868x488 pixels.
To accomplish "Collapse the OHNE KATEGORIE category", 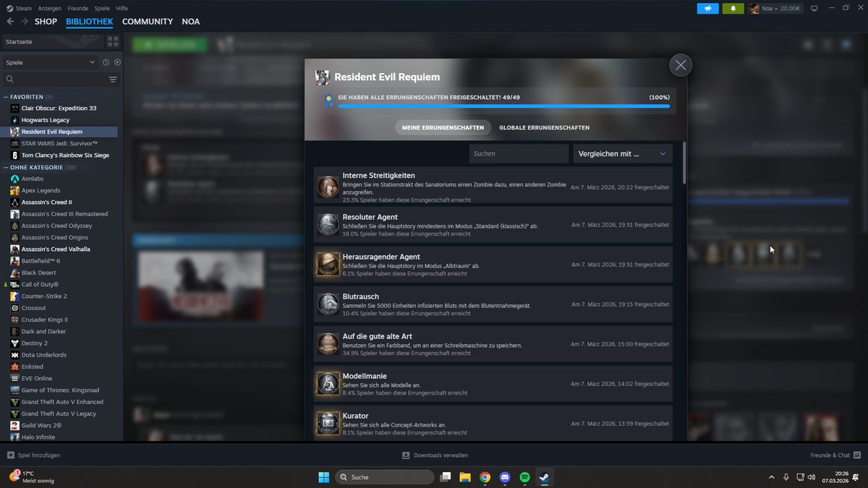I will click(x=6, y=167).
